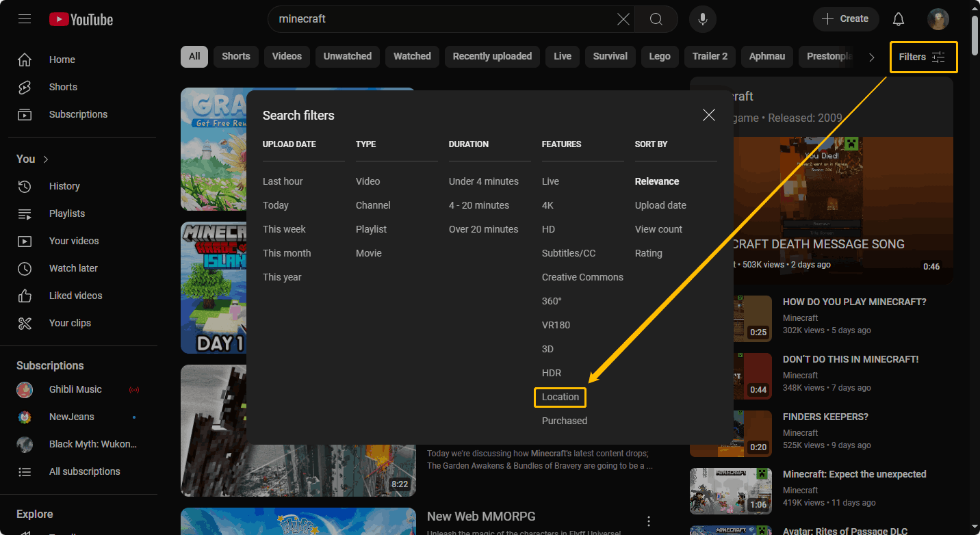980x535 pixels.
Task: Open Minecraft: Expect the unexpected video
Action: click(x=854, y=474)
